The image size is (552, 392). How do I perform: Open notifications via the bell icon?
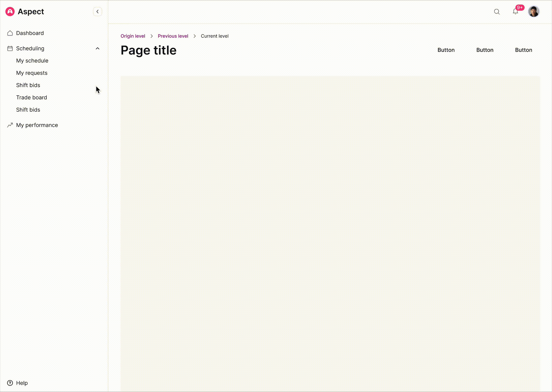coord(515,12)
